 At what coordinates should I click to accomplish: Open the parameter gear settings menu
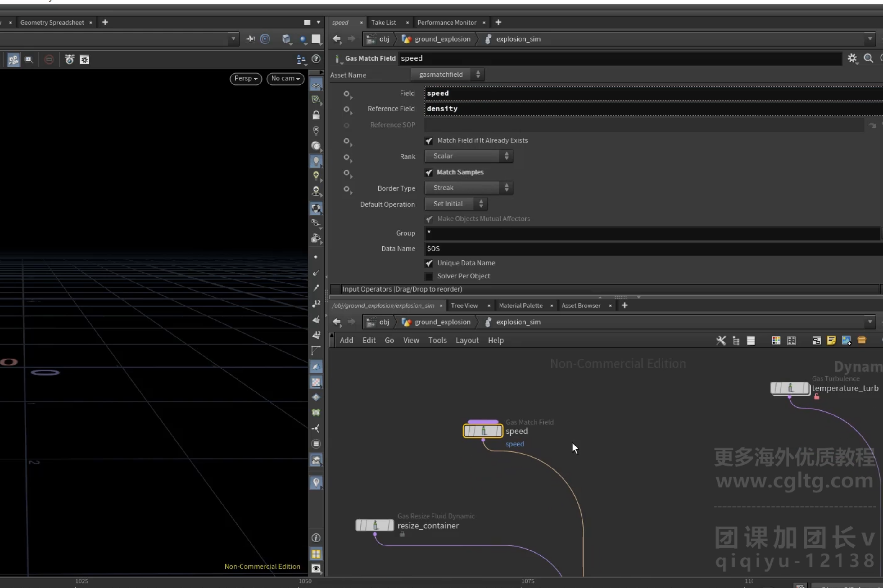click(852, 58)
